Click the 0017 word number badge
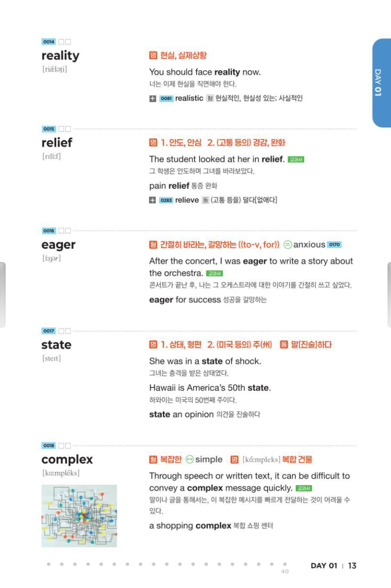 [x=48, y=331]
